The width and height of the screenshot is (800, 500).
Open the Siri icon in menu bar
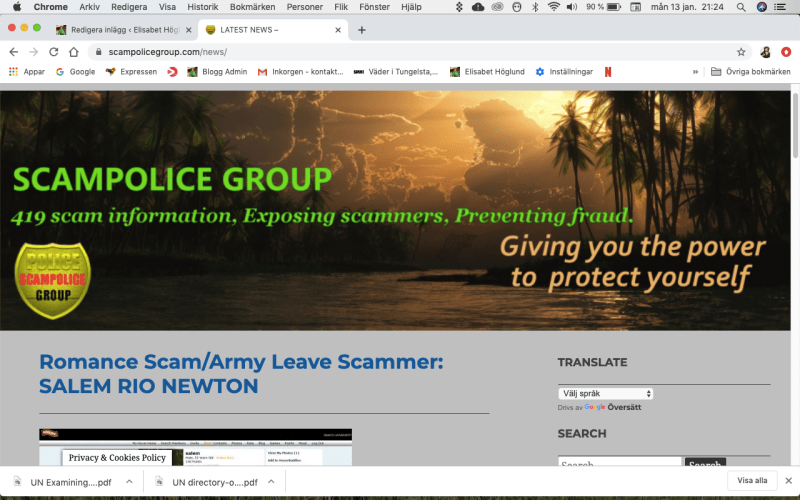click(762, 7)
